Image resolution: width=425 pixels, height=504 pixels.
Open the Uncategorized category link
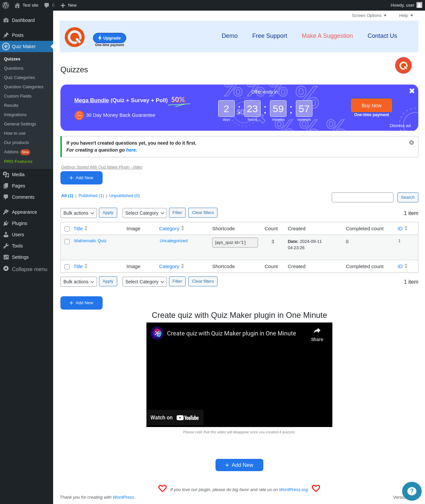tap(174, 241)
